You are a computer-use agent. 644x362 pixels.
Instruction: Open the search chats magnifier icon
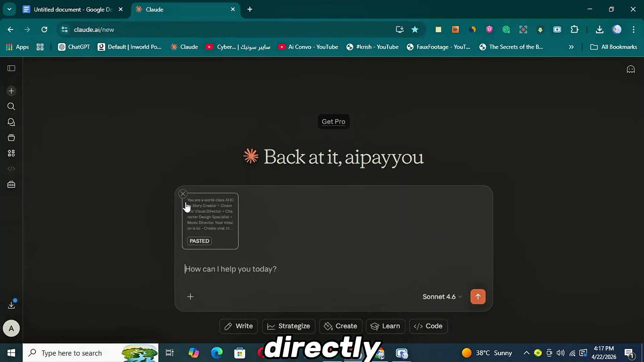pyautogui.click(x=11, y=106)
